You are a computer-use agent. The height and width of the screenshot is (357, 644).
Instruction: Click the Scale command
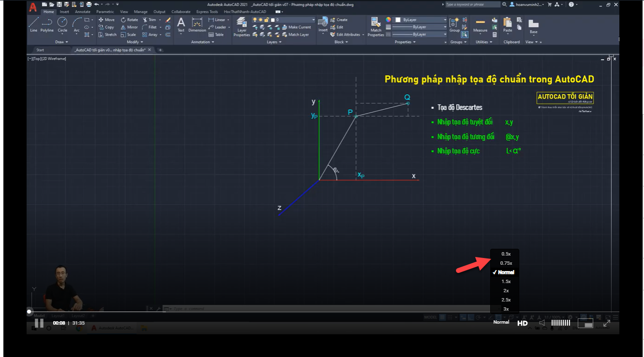click(128, 34)
